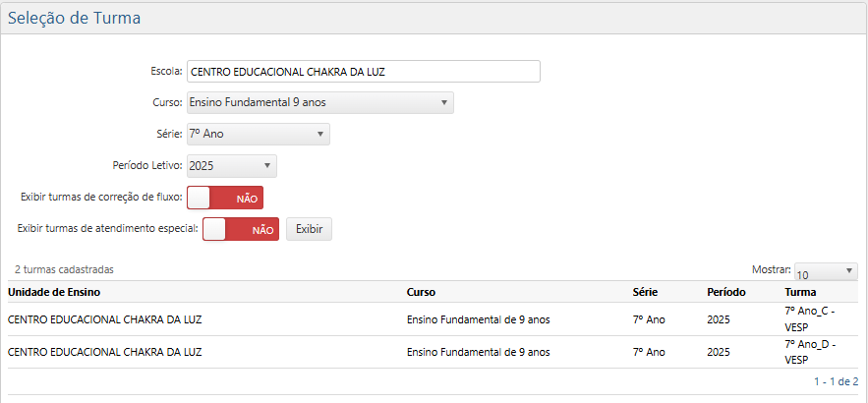Click the Seleção de Turma panel title
The width and height of the screenshot is (868, 403).
point(75,18)
